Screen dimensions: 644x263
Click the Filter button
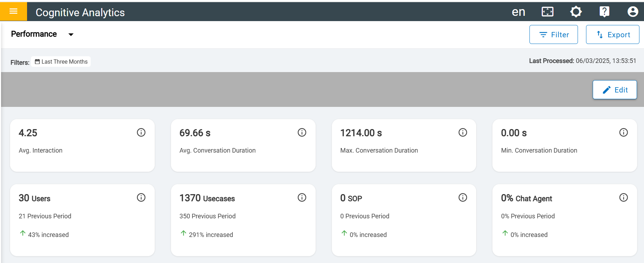pyautogui.click(x=553, y=34)
